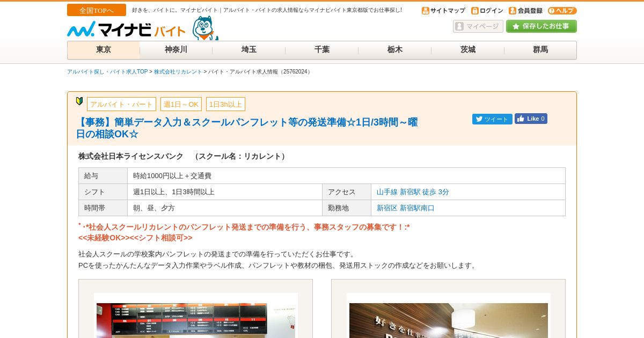The height and width of the screenshot is (338, 644).
Task: Open the マイナビバイト logo homepage
Action: (x=127, y=30)
